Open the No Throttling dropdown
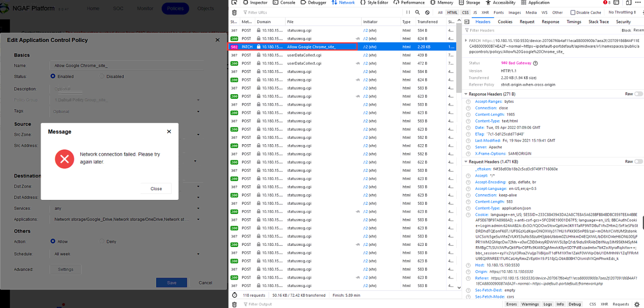The image size is (644, 308). [622, 13]
